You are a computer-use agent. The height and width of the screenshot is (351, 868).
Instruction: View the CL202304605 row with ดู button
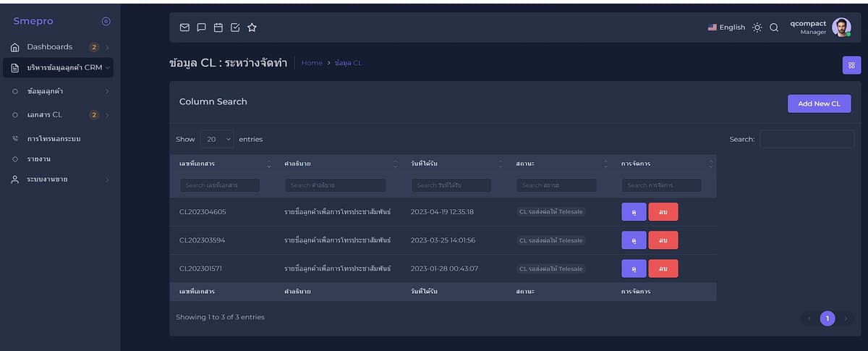click(634, 212)
